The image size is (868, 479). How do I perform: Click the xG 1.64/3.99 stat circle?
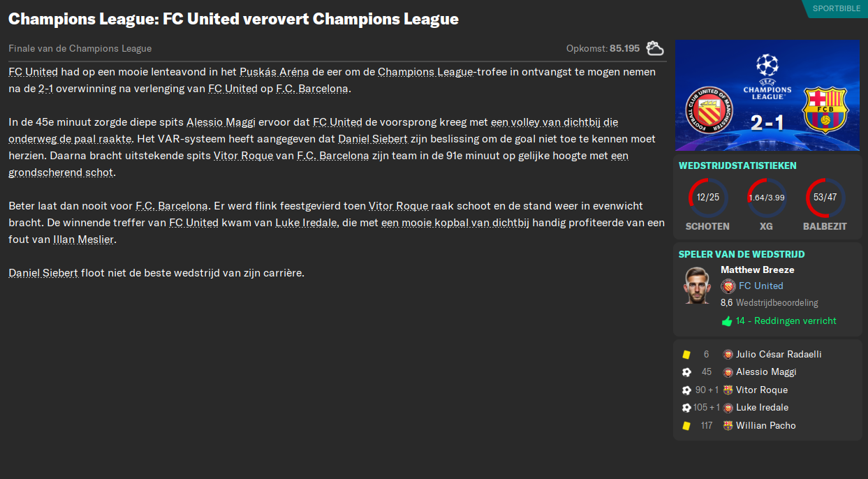pos(766,198)
